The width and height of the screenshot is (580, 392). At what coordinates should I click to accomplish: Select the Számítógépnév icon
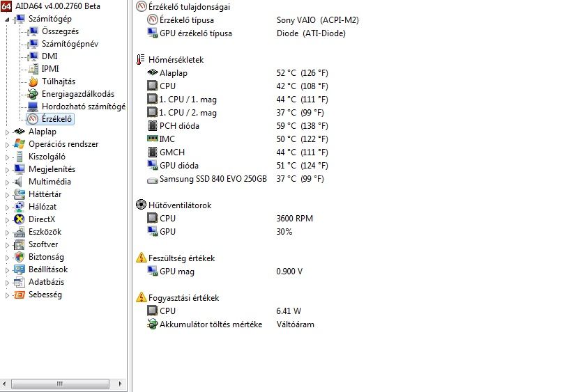point(33,44)
